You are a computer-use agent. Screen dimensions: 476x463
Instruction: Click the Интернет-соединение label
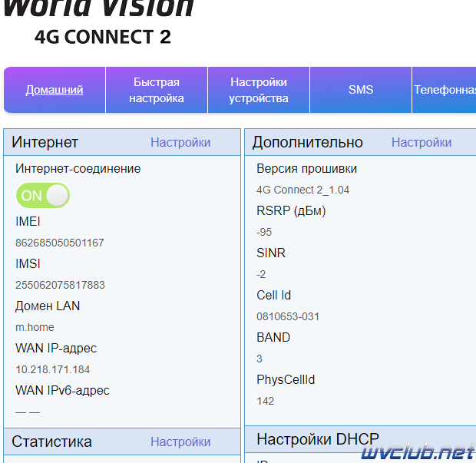[78, 169]
